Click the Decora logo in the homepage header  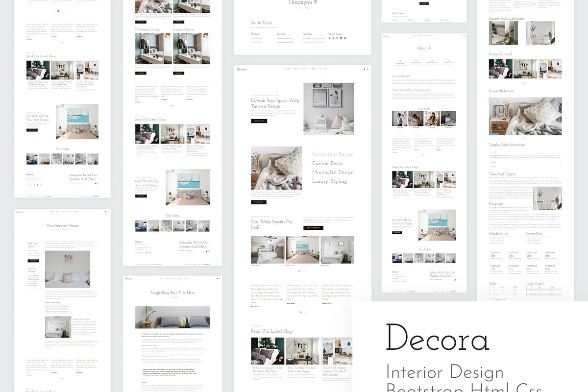point(242,69)
